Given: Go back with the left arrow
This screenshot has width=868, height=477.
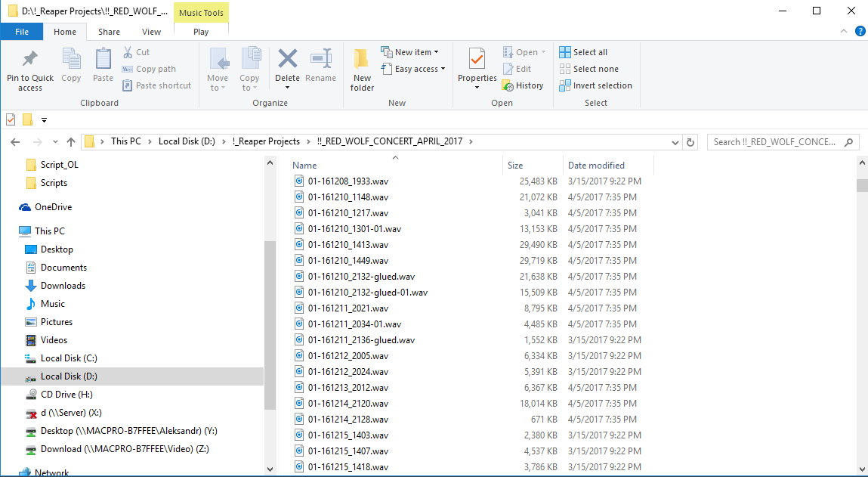Looking at the screenshot, I should (15, 142).
